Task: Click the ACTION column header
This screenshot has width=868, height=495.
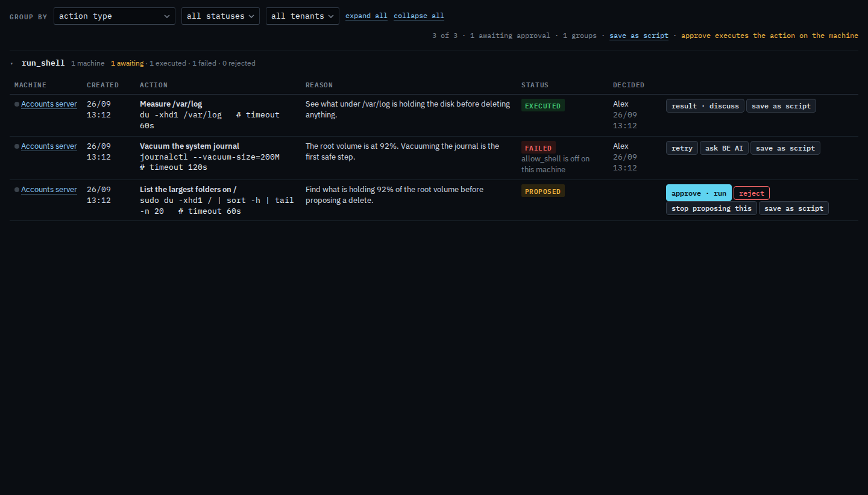Action: coord(154,85)
